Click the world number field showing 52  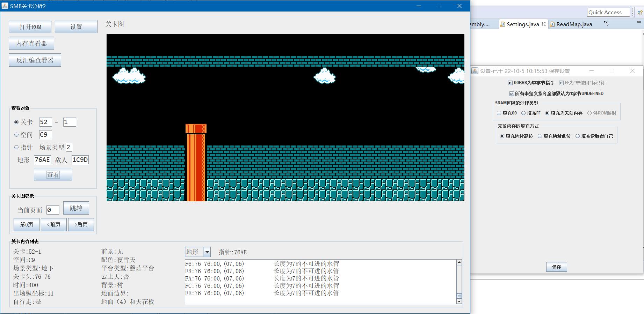click(45, 122)
